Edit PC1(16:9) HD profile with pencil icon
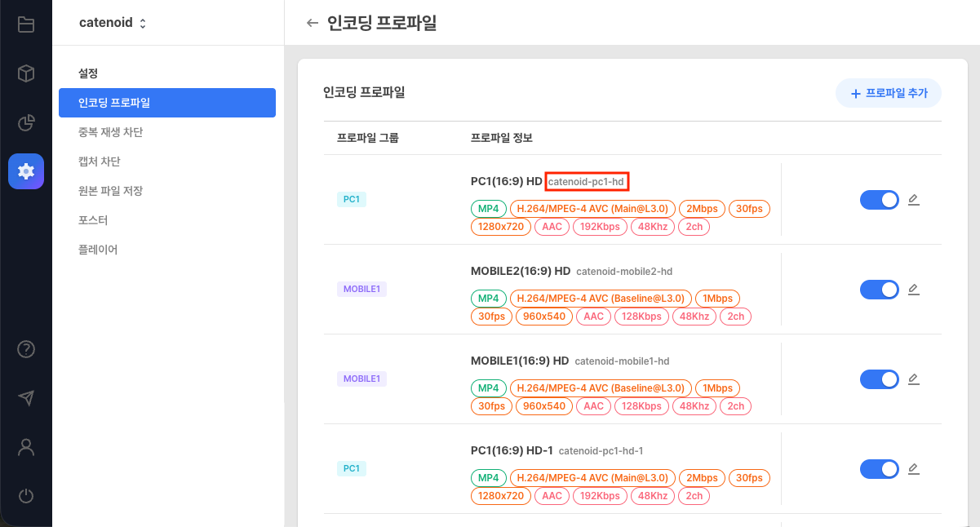 tap(913, 198)
